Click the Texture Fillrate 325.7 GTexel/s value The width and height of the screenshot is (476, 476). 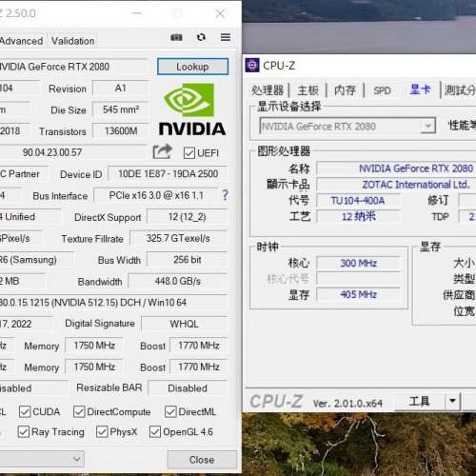tap(178, 238)
